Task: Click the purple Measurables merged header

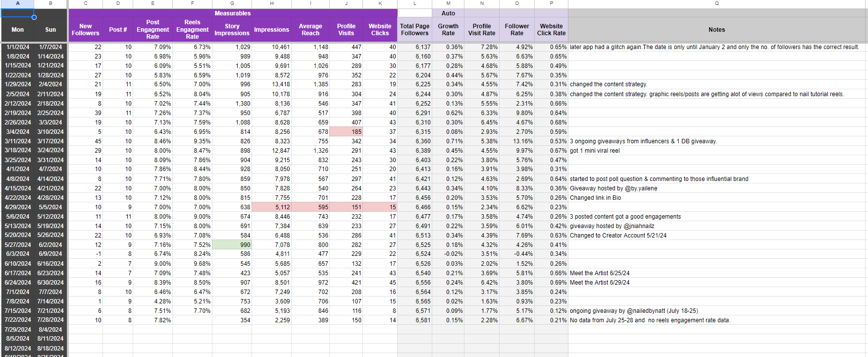Action: click(x=232, y=13)
